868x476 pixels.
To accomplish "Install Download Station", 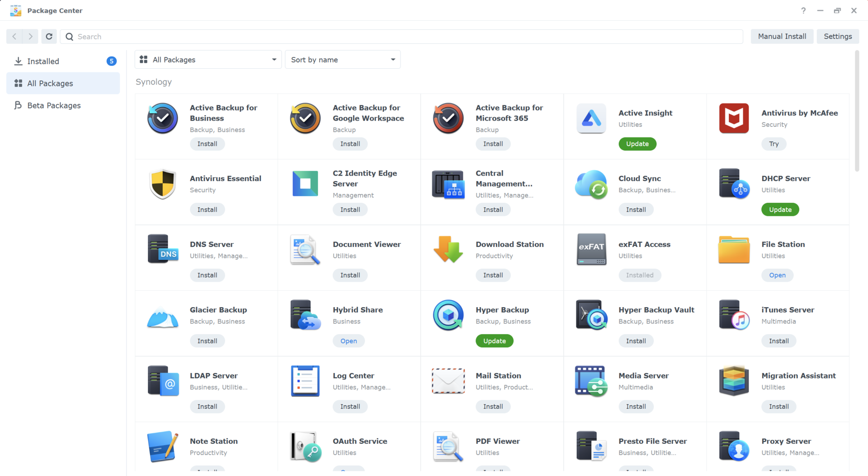I will 493,275.
